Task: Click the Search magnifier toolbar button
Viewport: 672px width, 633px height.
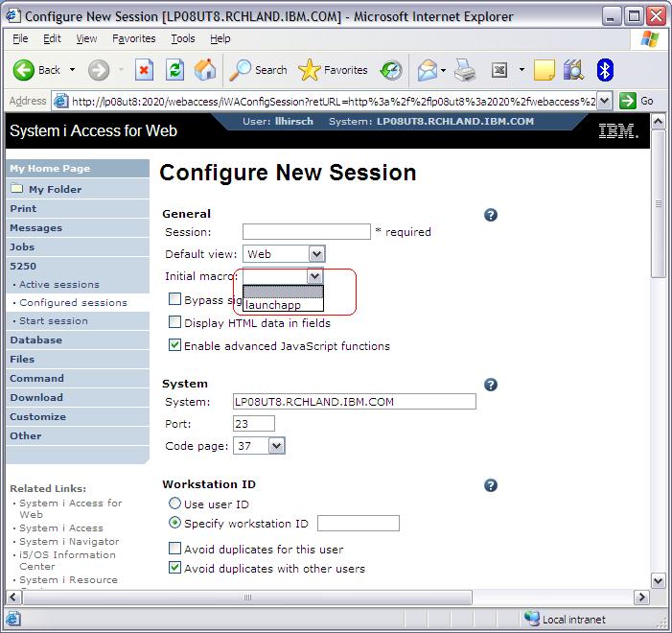Action: (x=258, y=70)
